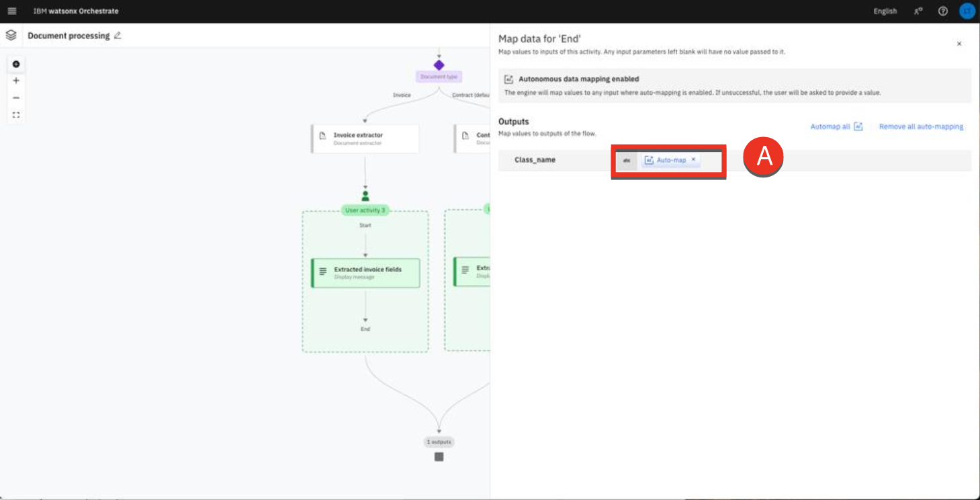Select the Extracted invoice fields node

365,273
